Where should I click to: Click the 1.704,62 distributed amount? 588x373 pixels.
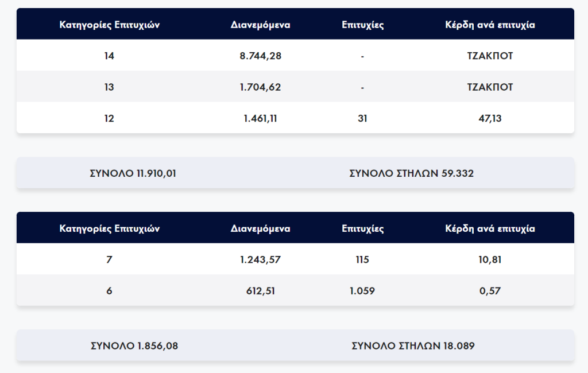tap(261, 87)
